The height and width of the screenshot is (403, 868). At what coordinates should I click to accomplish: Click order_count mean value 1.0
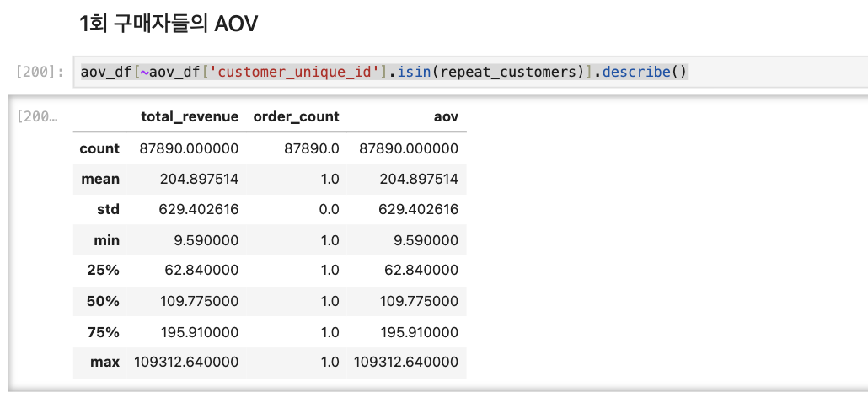[330, 179]
